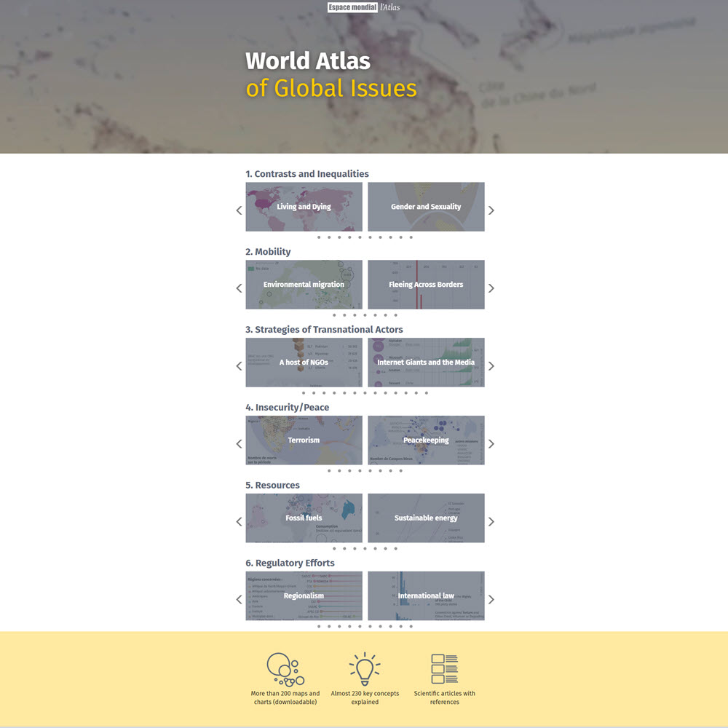Show previous Mobility carousel items

[x=239, y=288]
